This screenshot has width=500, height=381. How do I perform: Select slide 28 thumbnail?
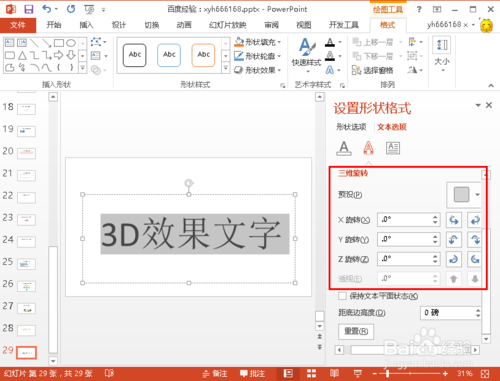click(x=27, y=330)
